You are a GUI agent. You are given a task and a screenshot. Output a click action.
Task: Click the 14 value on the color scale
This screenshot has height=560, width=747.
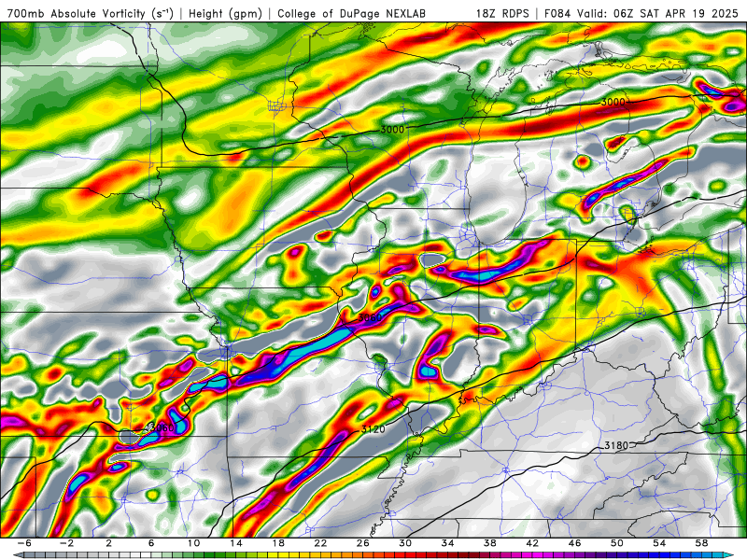(x=235, y=543)
